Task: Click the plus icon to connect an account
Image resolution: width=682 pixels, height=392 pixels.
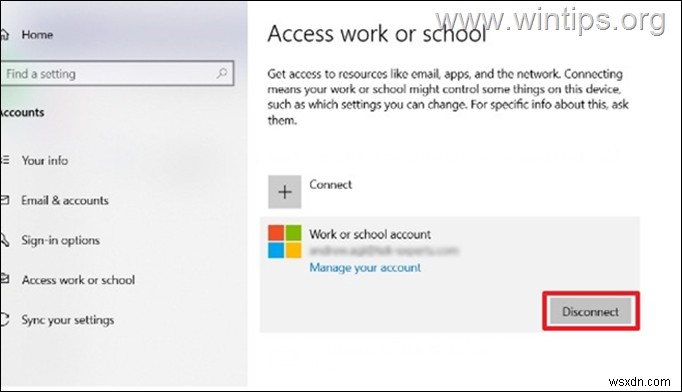Action: click(x=284, y=192)
